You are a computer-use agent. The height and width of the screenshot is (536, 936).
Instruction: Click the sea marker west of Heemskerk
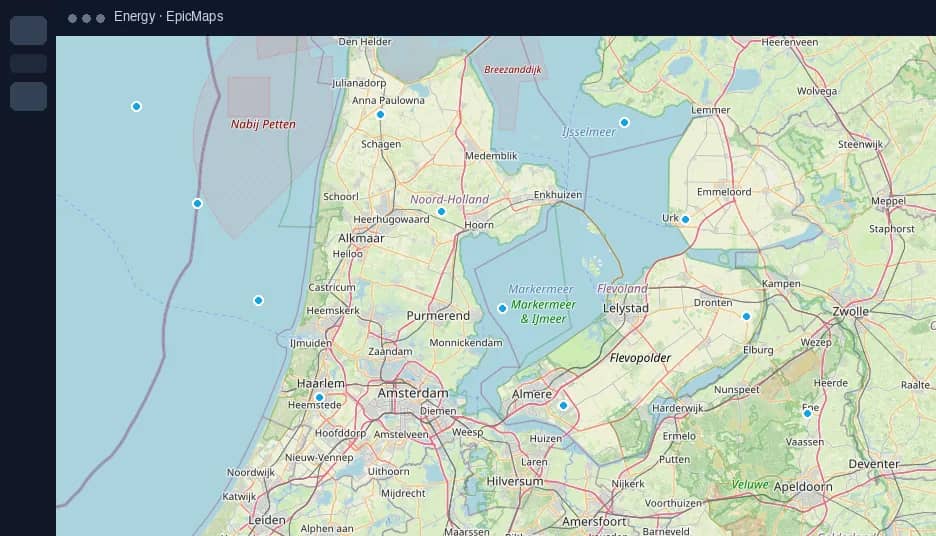point(258,300)
